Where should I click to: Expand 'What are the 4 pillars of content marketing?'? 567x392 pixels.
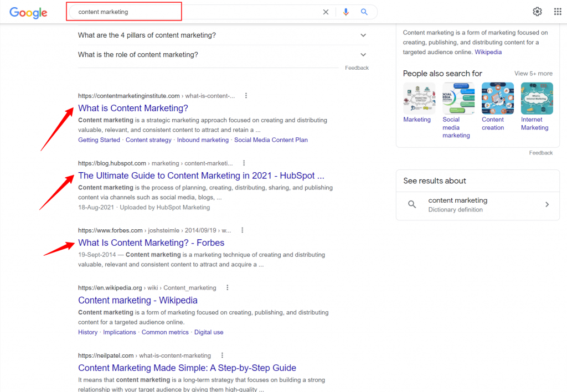click(223, 35)
